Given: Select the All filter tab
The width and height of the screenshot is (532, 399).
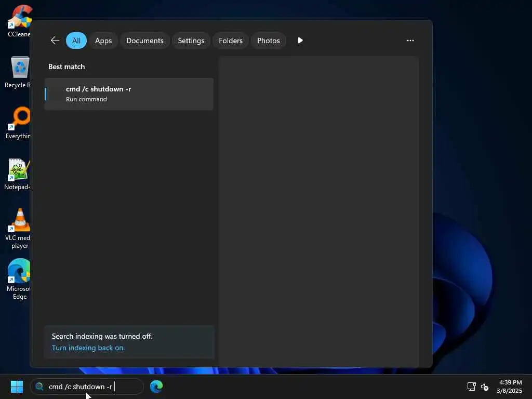Looking at the screenshot, I should 76,41.
